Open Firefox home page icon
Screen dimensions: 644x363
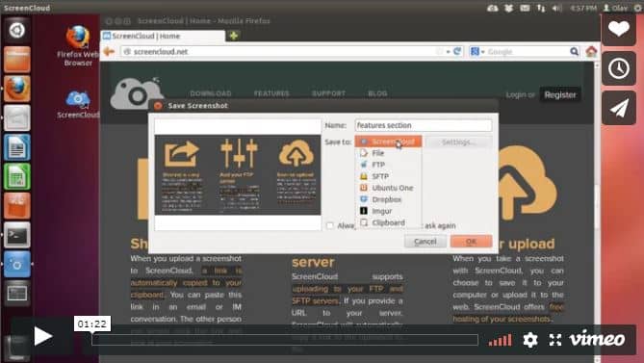(x=591, y=51)
